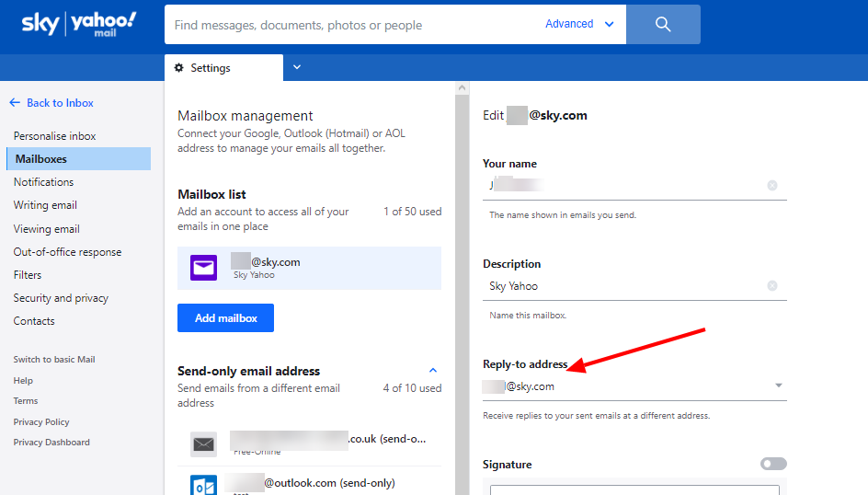868x495 pixels.
Task: Collapse the Send-only email address section
Action: point(433,371)
